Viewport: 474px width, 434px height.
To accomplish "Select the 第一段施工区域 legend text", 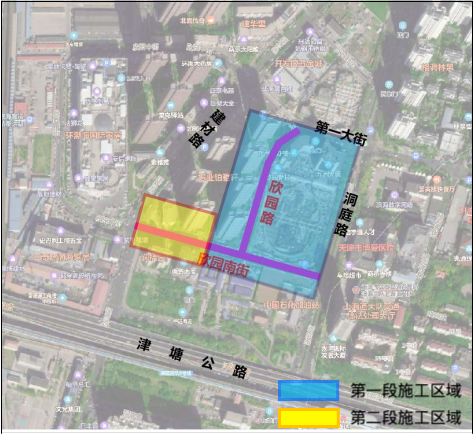I will pyautogui.click(x=406, y=391).
